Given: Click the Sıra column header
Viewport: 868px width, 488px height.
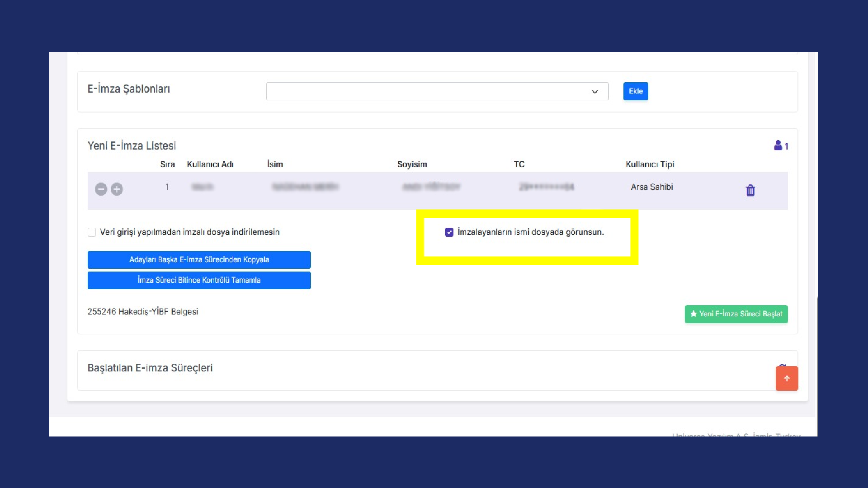Looking at the screenshot, I should (x=167, y=164).
